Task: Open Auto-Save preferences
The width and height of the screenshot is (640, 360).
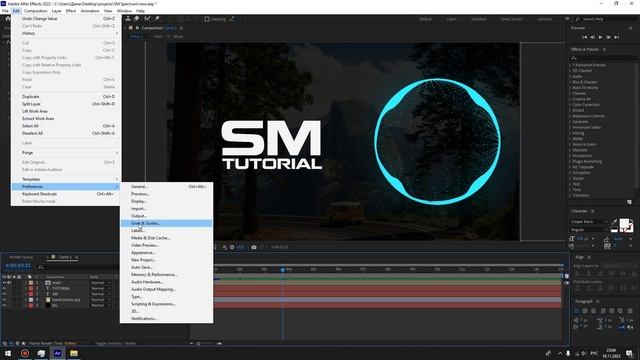Action: pos(167,267)
